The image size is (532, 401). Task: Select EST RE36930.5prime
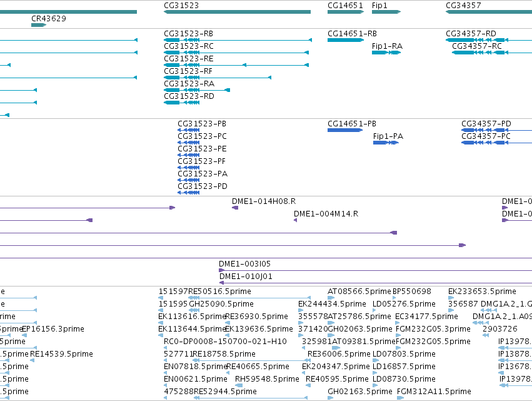[256, 317]
